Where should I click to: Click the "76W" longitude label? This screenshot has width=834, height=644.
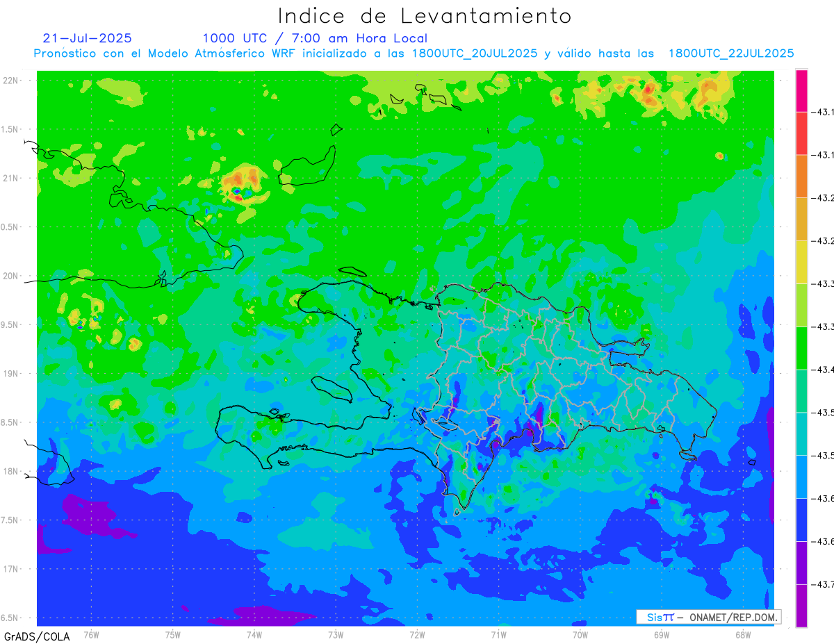91,634
